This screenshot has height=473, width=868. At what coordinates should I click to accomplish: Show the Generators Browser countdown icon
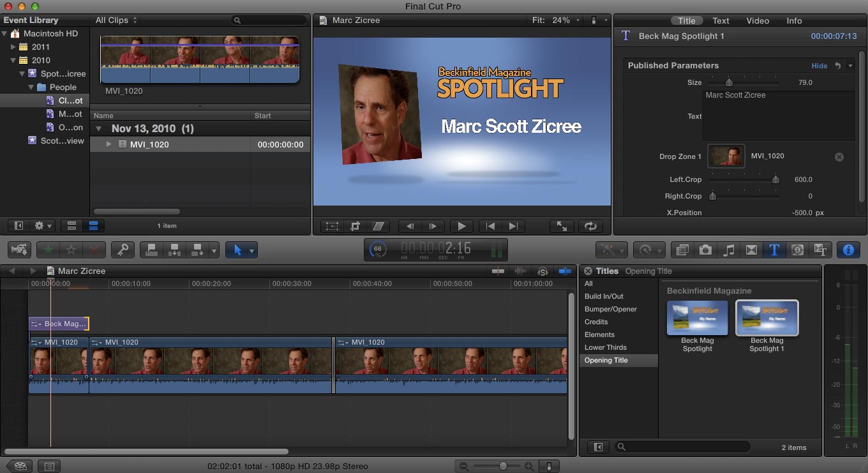tap(797, 250)
